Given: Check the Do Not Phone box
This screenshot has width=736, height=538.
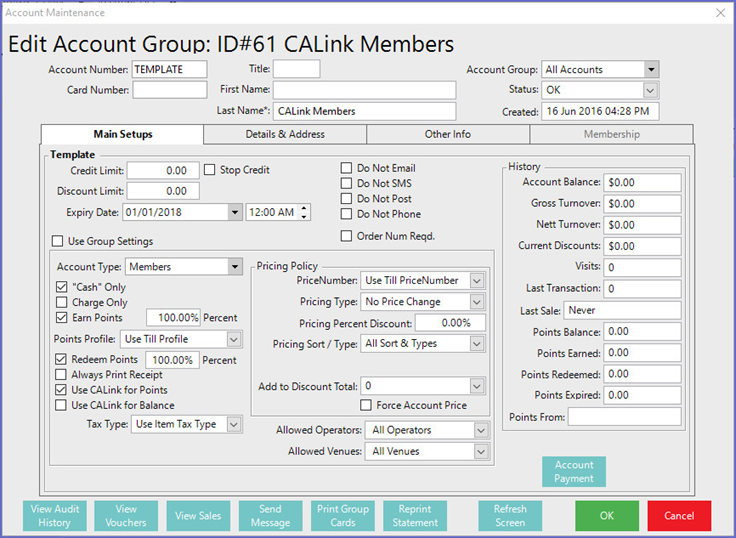Looking at the screenshot, I should [346, 214].
